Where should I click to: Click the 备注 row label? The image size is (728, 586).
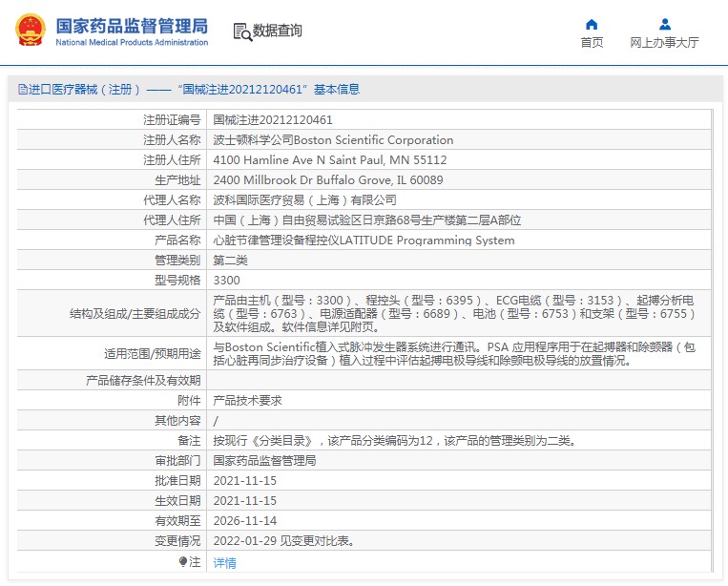[189, 441]
